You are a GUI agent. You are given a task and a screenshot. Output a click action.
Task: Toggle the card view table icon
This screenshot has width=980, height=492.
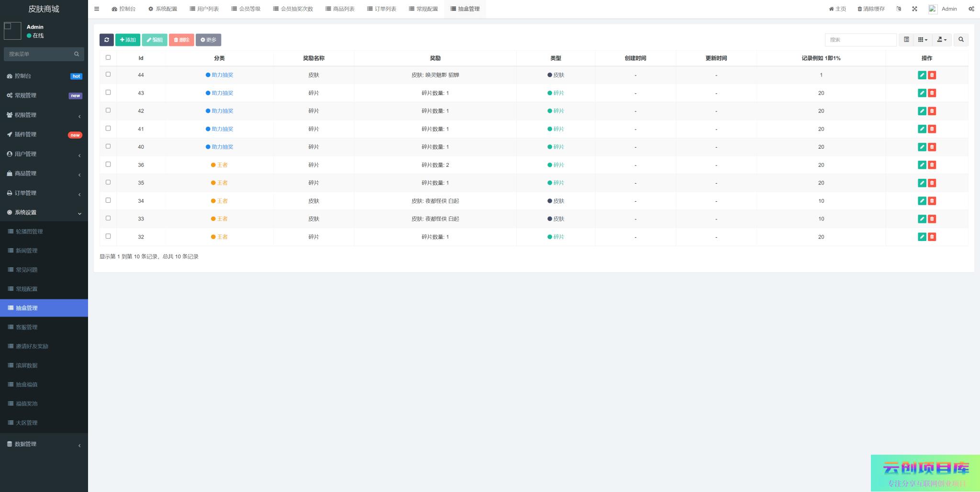906,40
